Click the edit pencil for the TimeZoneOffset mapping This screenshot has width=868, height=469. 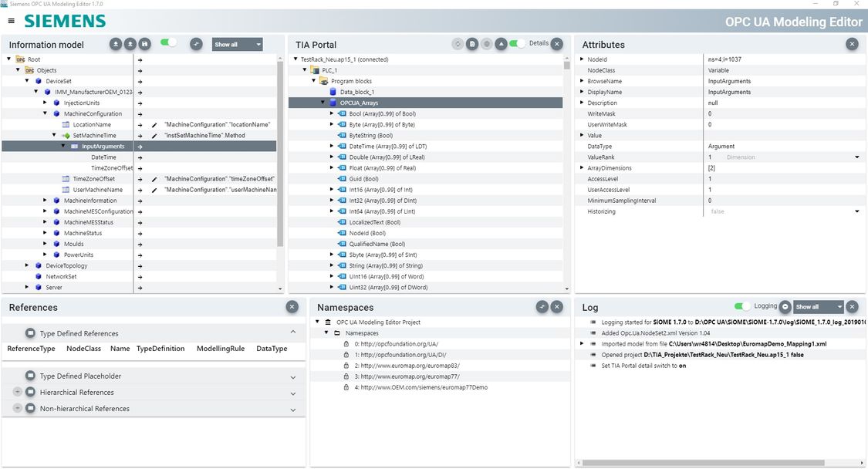154,180
